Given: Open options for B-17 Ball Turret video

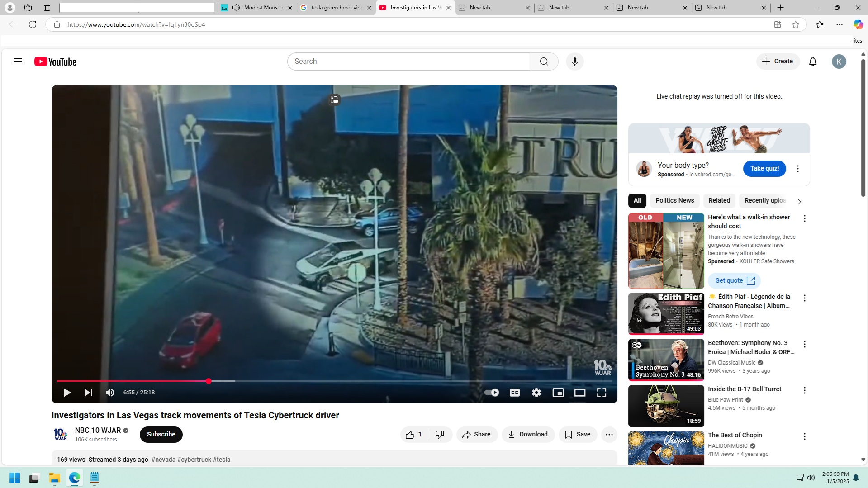Looking at the screenshot, I should (x=804, y=390).
